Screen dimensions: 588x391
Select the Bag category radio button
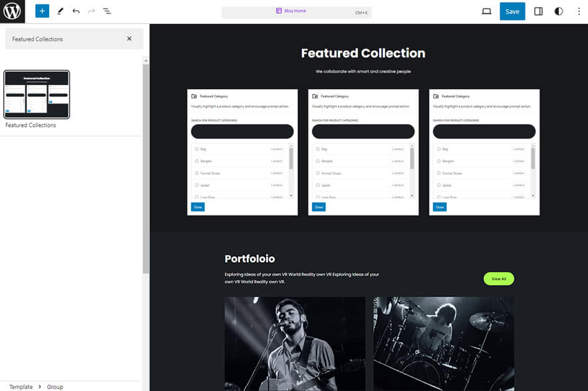[196, 148]
